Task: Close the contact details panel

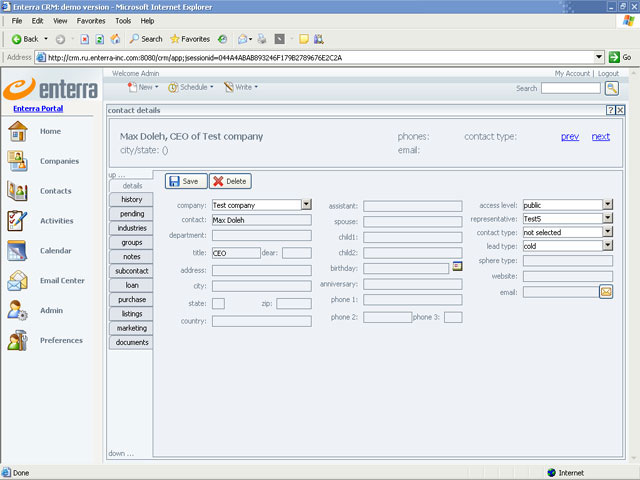Action: point(620,110)
